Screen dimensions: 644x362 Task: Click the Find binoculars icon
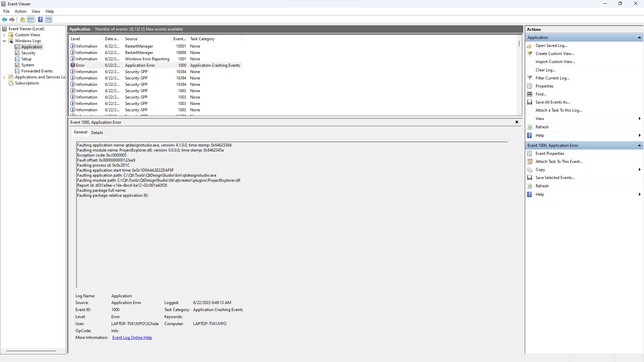(530, 94)
